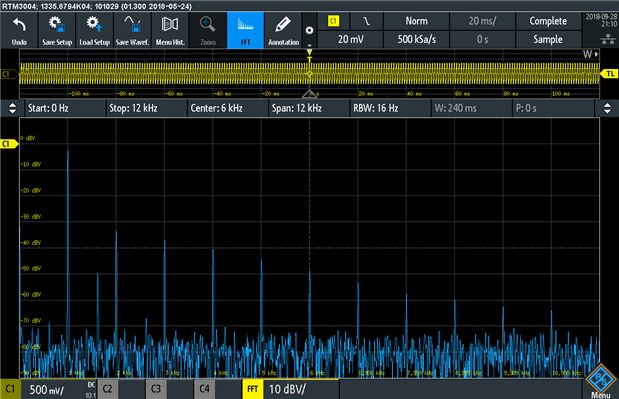
Task: Edit the Span: 12 kHz field
Action: coord(309,108)
